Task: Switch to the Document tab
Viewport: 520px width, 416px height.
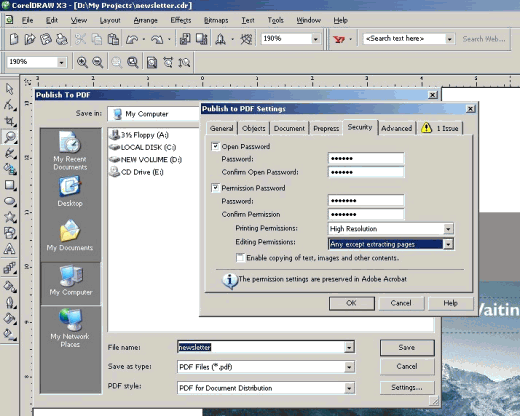Action: pos(289,128)
